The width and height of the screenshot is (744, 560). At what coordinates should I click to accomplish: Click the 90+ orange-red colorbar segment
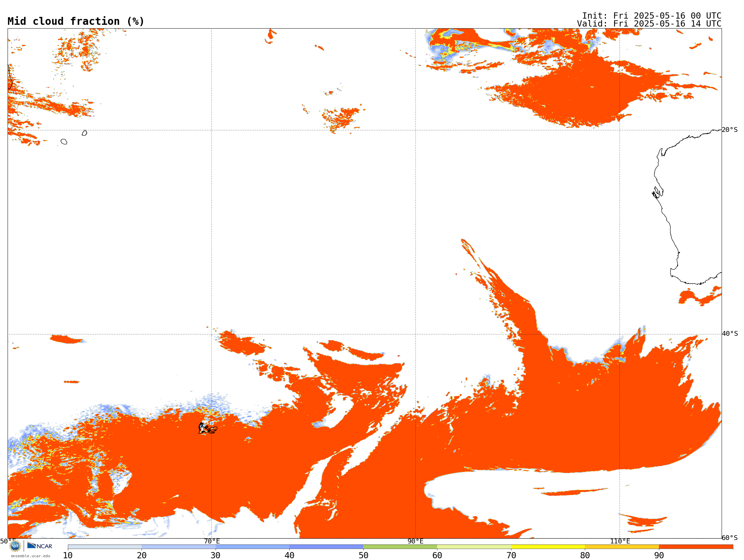click(x=696, y=547)
